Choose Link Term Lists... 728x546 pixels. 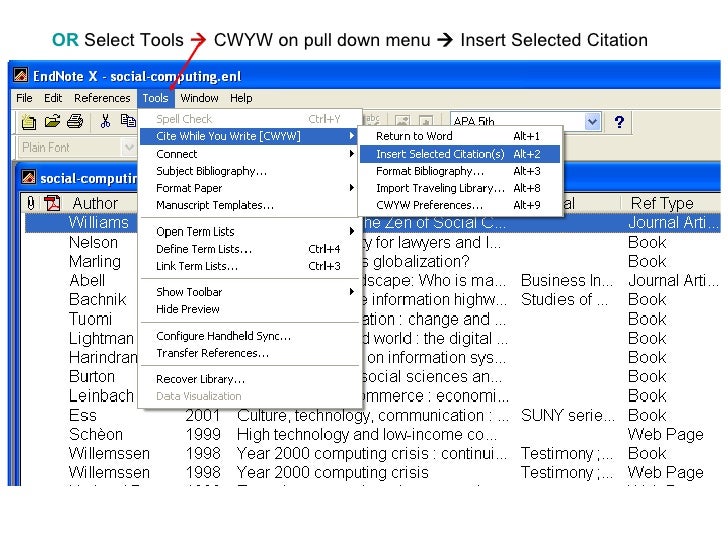[250, 266]
